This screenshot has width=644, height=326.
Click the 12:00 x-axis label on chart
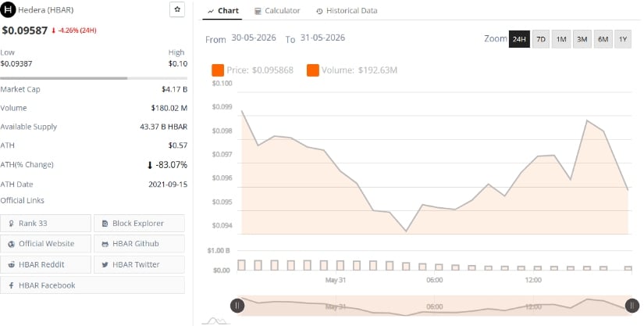pyautogui.click(x=533, y=280)
